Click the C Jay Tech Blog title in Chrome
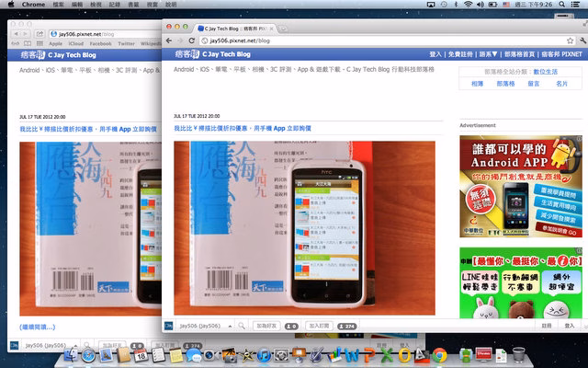 (226, 54)
